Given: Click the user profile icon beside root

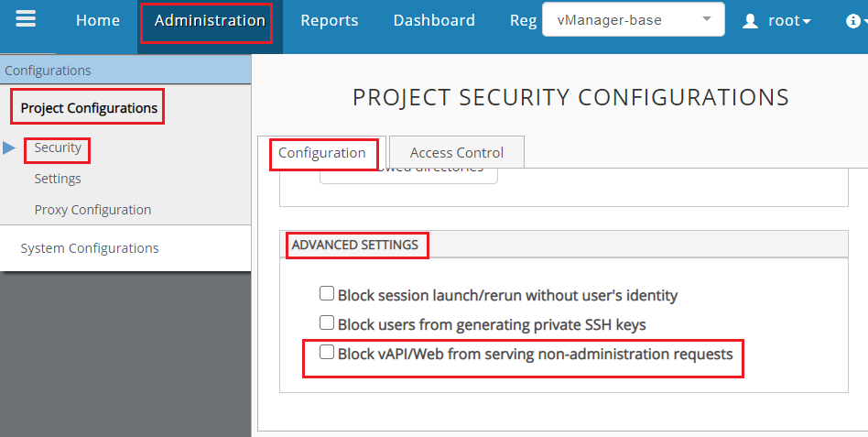Looking at the screenshot, I should [751, 20].
